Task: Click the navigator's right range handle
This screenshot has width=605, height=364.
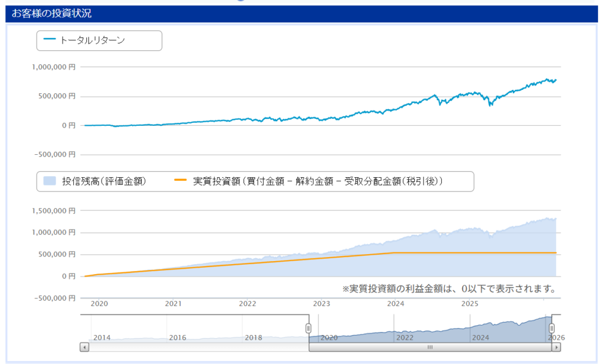Action: tap(552, 328)
